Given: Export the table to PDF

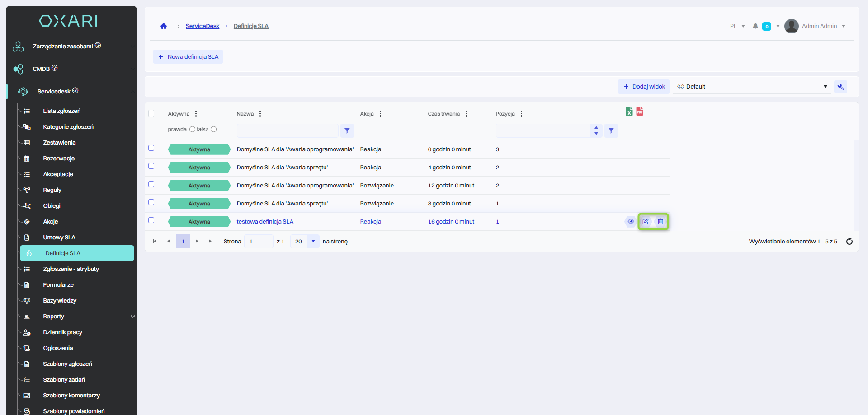Looking at the screenshot, I should pos(640,112).
